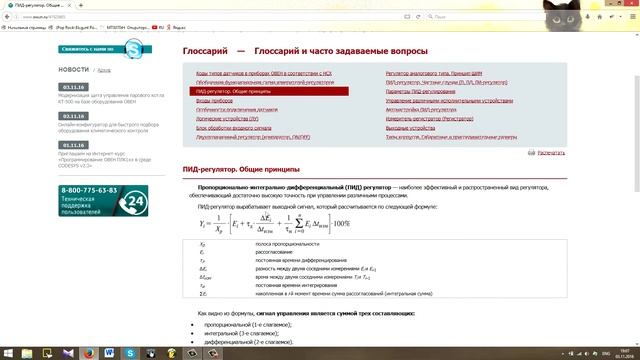The width and height of the screenshot is (640, 360).
Task: Open Регулятор аналогового типа. Принцип ШИМ link
Action: click(434, 73)
